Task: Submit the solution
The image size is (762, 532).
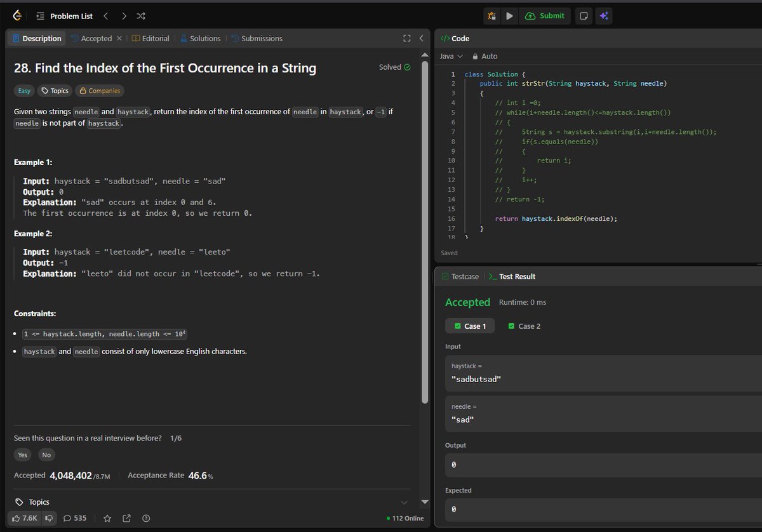Action: point(545,16)
